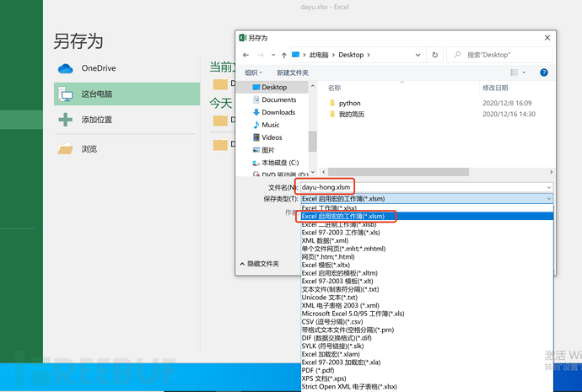Viewport: 582px width, 392px height.
Task: Close the 另存为 dialog
Action: click(x=547, y=38)
